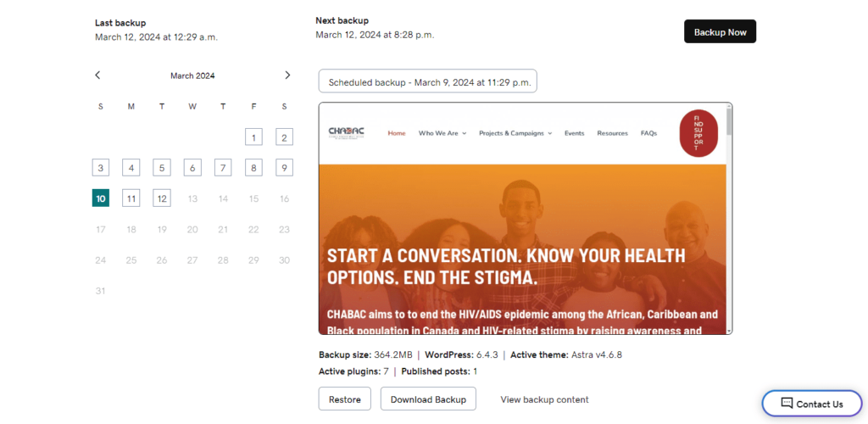868x424 pixels.
Task: Click the Backup Now button
Action: point(720,31)
